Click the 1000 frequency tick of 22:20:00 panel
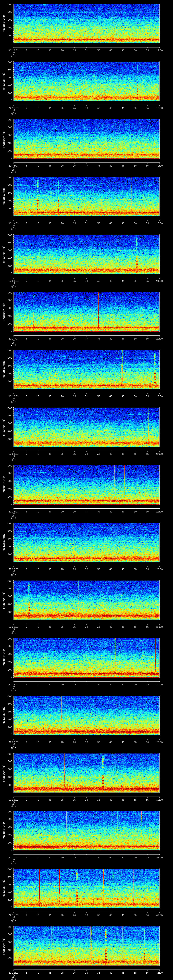This screenshot has width=173, height=980. tap(9, 236)
